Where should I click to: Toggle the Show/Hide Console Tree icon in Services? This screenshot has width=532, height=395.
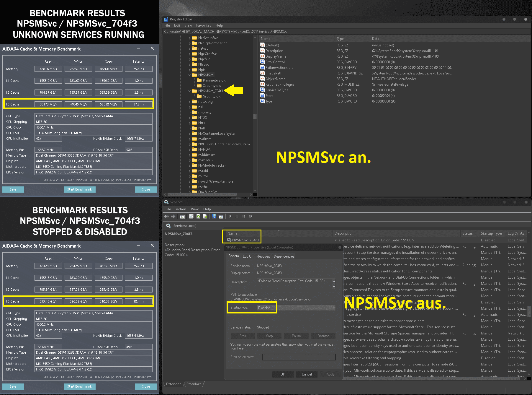click(x=182, y=217)
